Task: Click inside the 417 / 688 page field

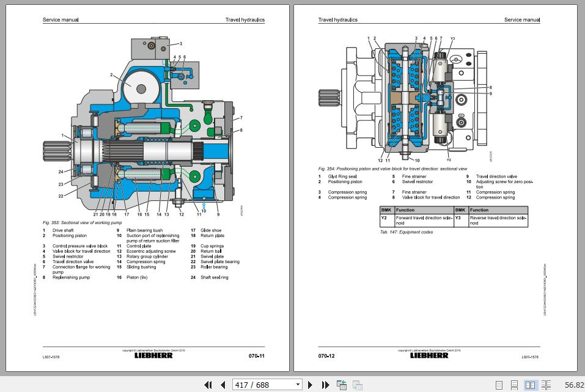Action: click(257, 385)
